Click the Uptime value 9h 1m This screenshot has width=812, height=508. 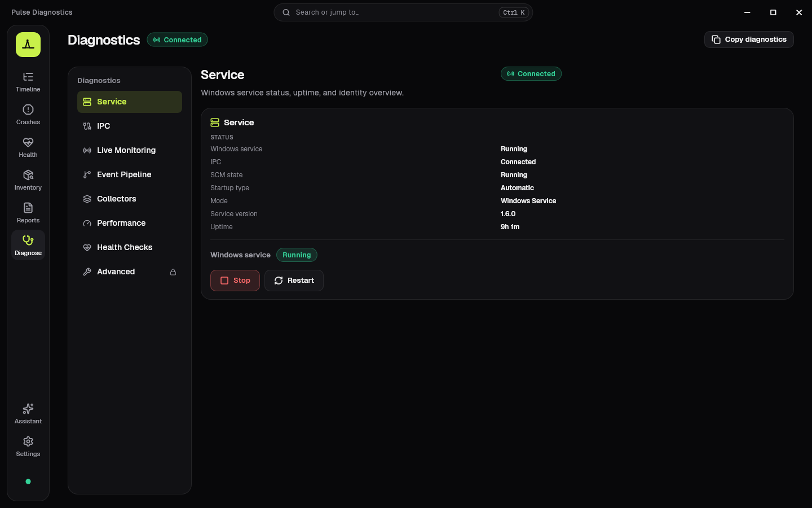510,227
